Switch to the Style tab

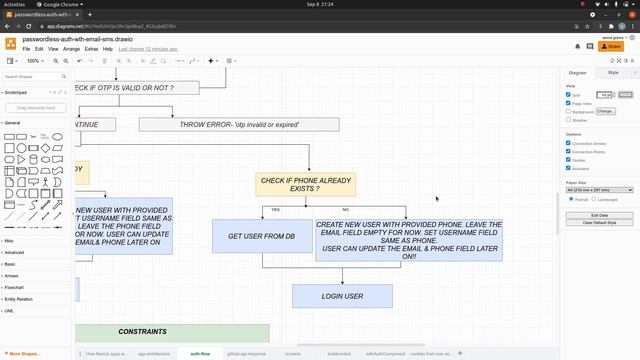[x=613, y=73]
